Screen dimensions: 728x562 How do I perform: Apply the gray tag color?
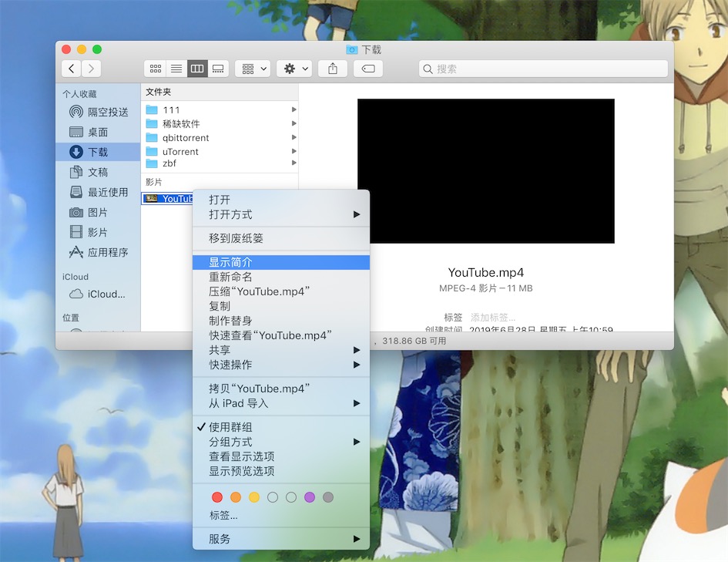[x=328, y=497]
